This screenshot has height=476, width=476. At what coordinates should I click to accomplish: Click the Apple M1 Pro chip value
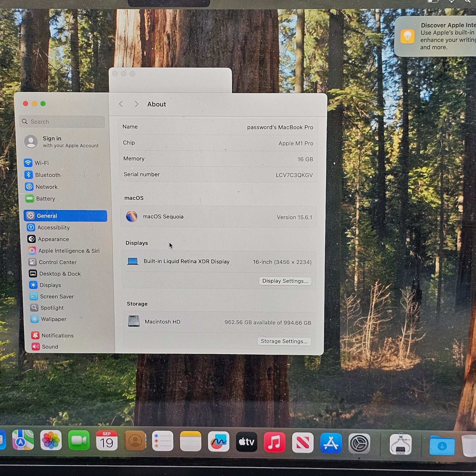click(x=296, y=143)
